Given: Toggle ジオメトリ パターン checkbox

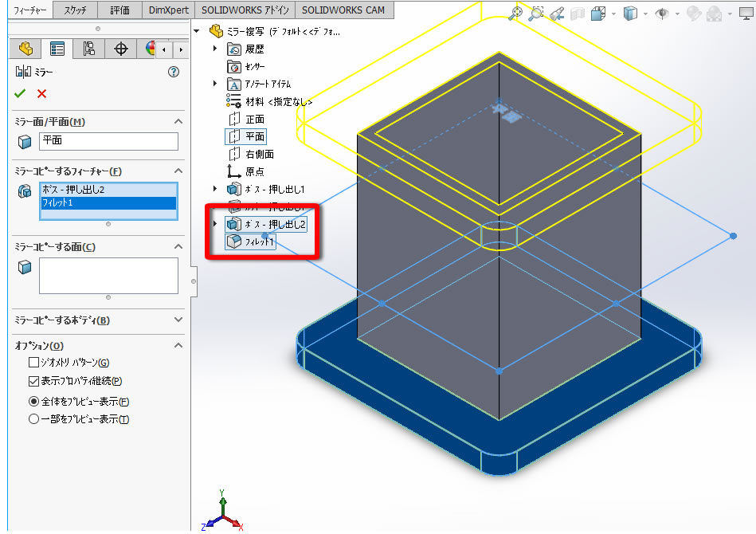Looking at the screenshot, I should [x=33, y=363].
